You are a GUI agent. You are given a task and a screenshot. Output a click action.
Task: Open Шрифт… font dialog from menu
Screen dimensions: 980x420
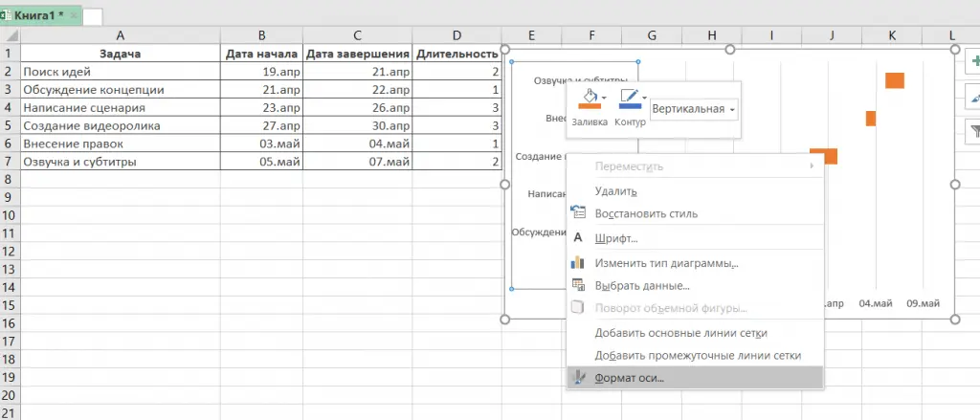pyautogui.click(x=616, y=238)
